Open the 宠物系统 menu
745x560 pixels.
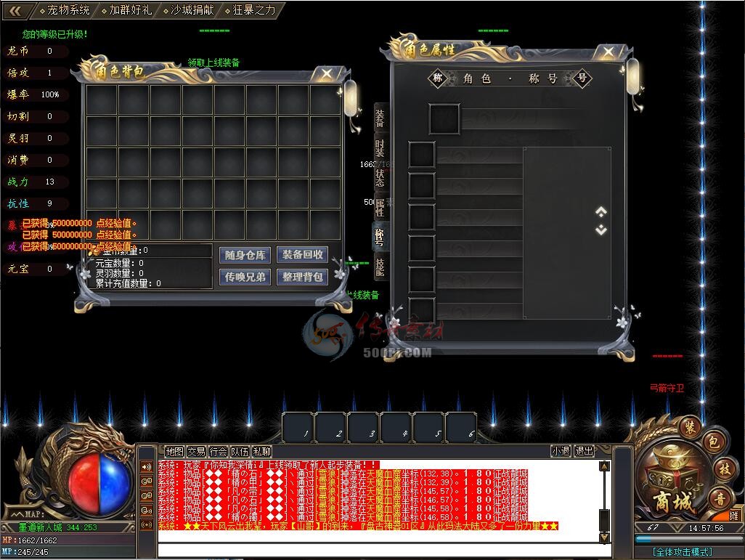(65, 10)
